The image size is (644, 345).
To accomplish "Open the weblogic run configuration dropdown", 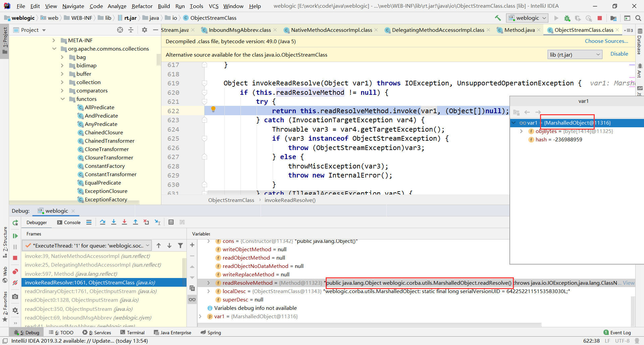I will tap(527, 18).
